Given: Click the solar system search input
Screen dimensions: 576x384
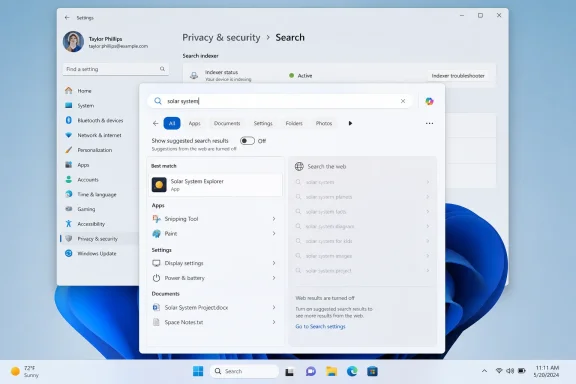Looking at the screenshot, I should pyautogui.click(x=280, y=101).
